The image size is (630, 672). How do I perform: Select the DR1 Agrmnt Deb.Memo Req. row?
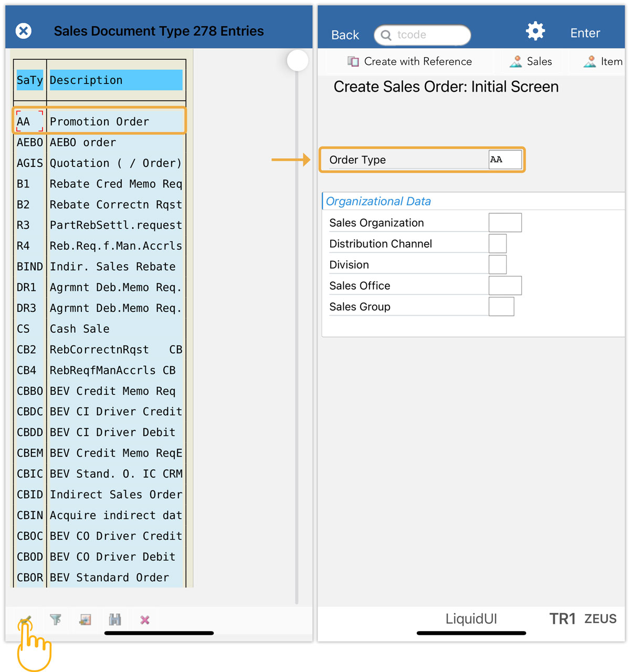click(100, 287)
